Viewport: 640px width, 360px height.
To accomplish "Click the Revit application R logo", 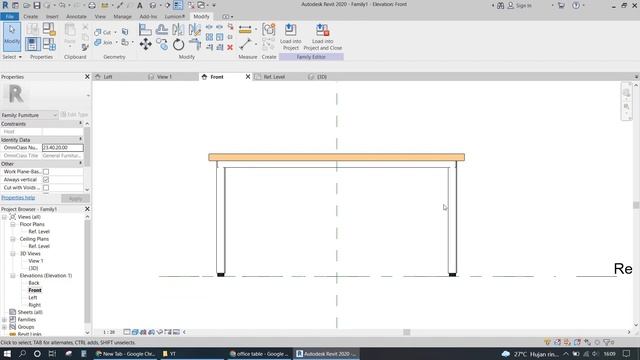I will (x=5, y=5).
